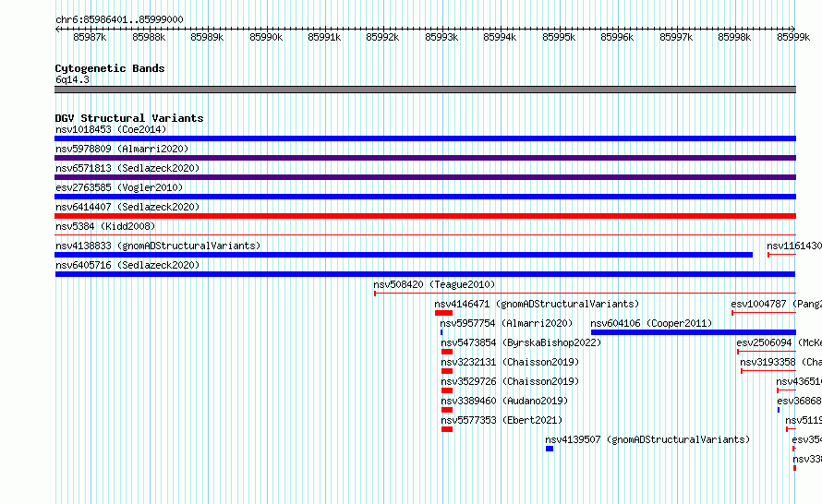Open variant nsv5384 (Kidd2008) label

point(105,226)
